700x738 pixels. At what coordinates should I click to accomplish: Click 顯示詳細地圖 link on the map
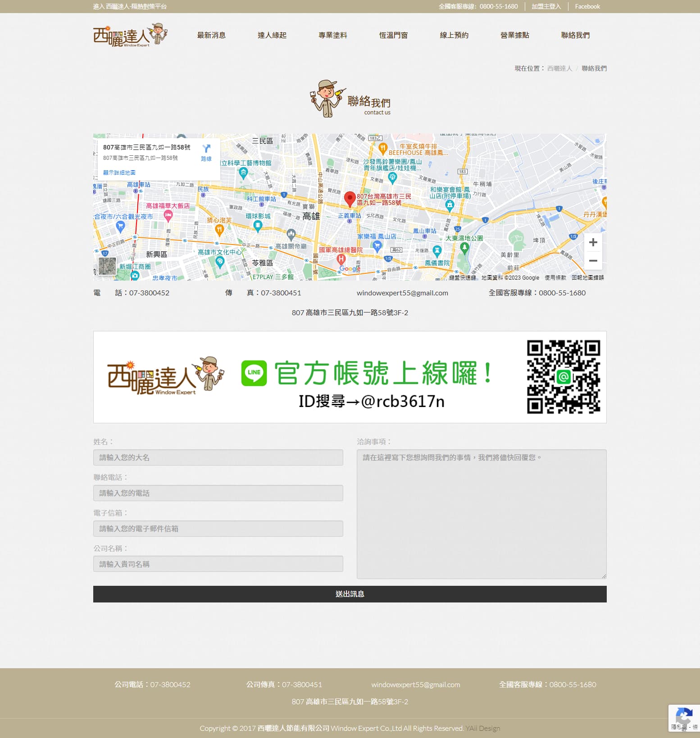click(x=119, y=172)
